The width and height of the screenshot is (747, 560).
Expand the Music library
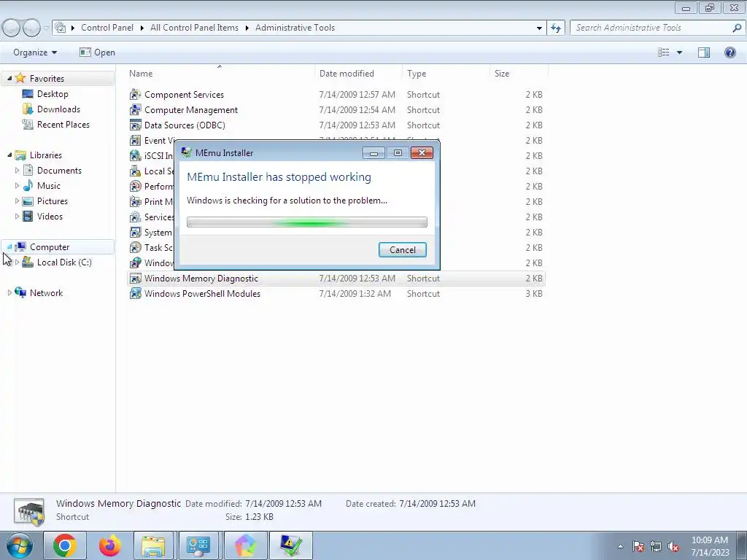[x=18, y=185]
